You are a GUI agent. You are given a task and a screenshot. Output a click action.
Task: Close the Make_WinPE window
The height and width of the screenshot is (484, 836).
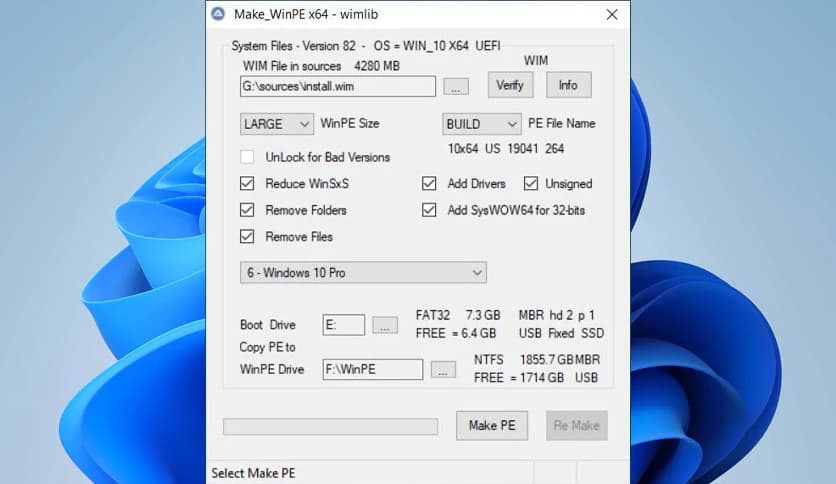tap(612, 14)
